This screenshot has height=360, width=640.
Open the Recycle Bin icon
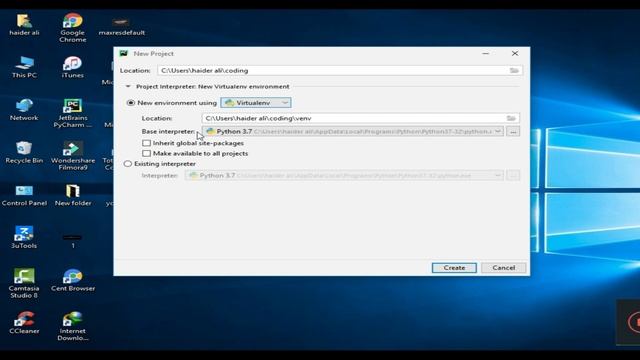tap(24, 152)
